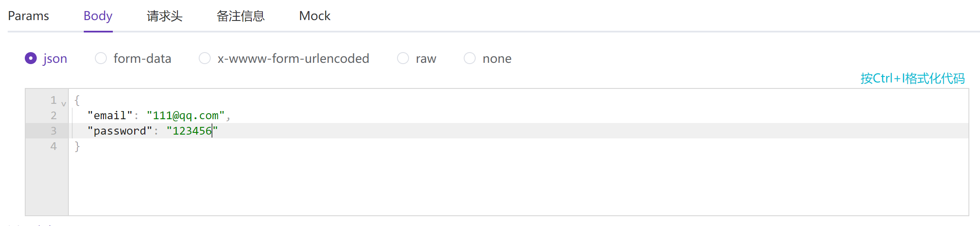This screenshot has width=980, height=226.
Task: Click the 按Ctrl+I格式化代码 hint link
Action: pyautogui.click(x=912, y=79)
